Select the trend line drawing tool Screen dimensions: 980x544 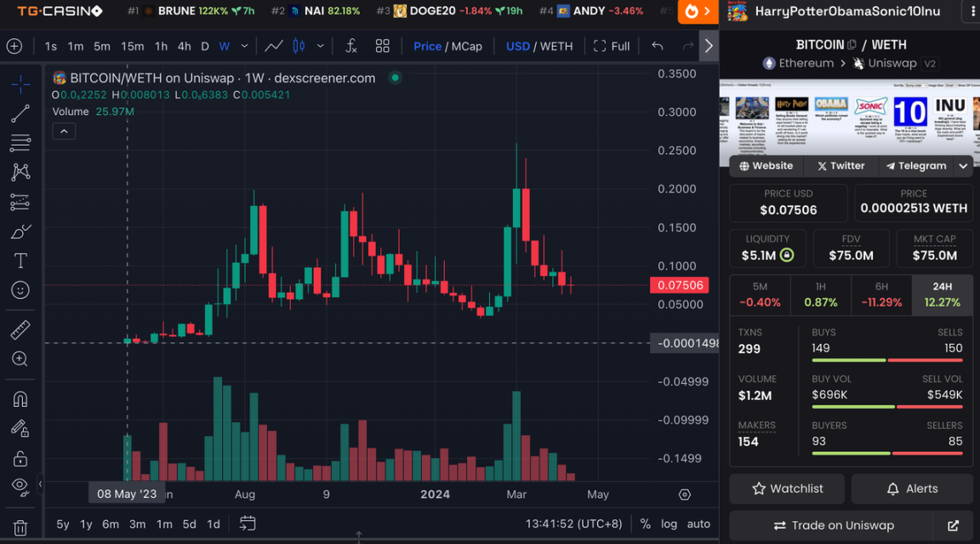(x=20, y=113)
